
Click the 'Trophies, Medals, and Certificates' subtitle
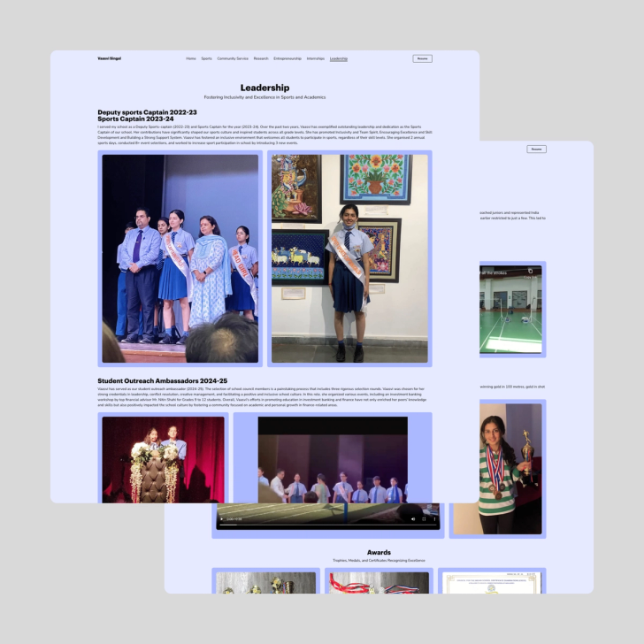pyautogui.click(x=379, y=560)
